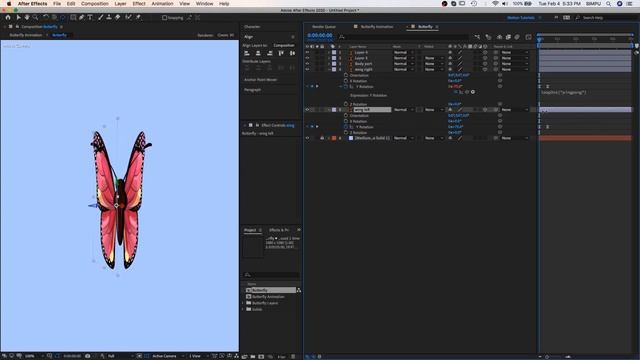The width and height of the screenshot is (640, 360).
Task: Open the Paragraph panel header
Action: (x=252, y=90)
